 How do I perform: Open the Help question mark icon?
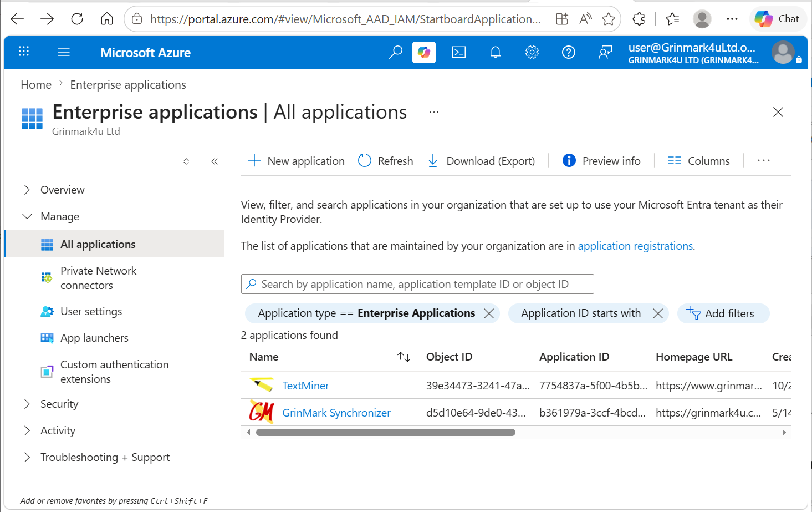569,52
